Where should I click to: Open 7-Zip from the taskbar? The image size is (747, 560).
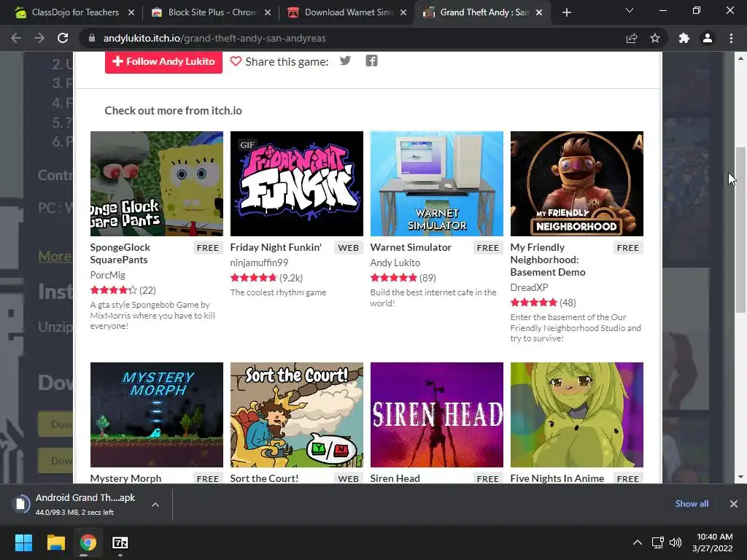coord(120,542)
